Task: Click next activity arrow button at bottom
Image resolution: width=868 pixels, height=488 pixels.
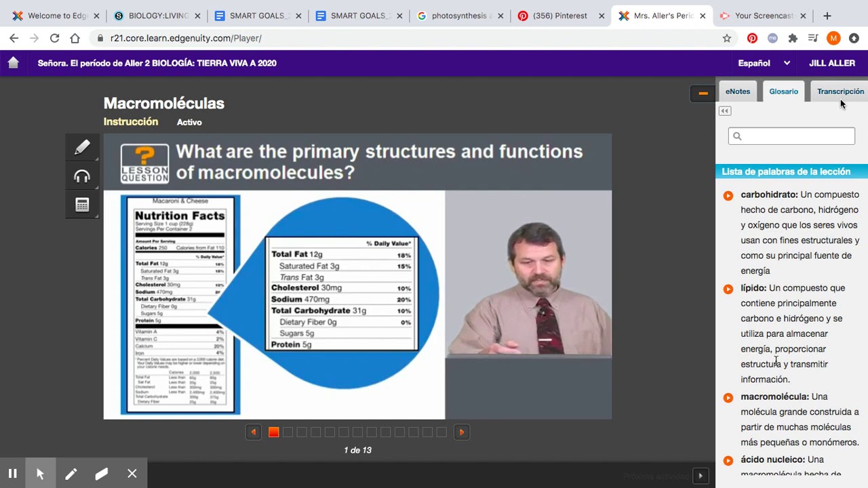Action: pyautogui.click(x=701, y=476)
